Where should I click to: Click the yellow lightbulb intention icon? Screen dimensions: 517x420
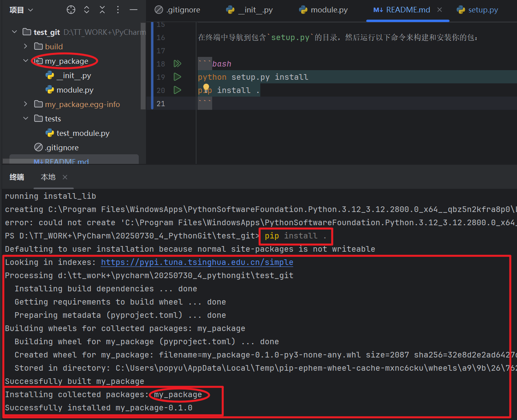[206, 88]
